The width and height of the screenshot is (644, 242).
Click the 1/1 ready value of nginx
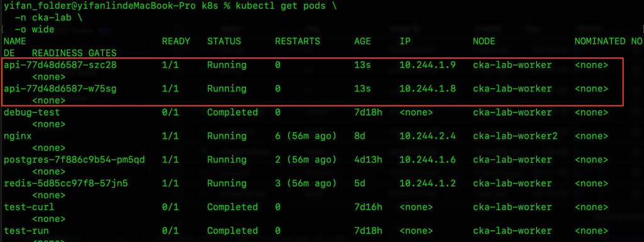pos(170,136)
